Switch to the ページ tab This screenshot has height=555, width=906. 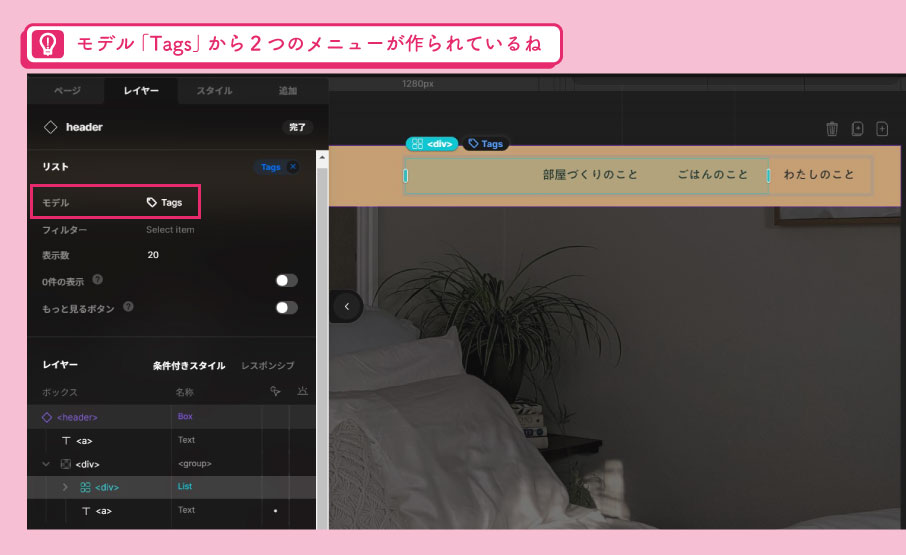(x=67, y=91)
